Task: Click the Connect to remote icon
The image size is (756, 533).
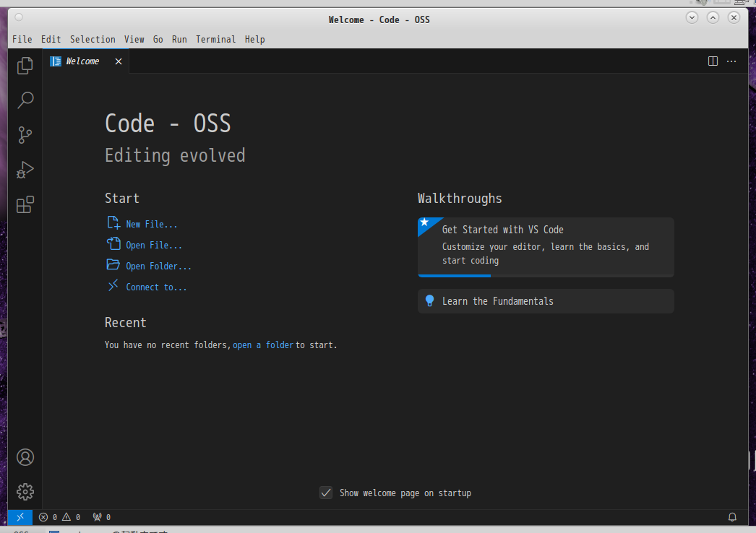Action: pyautogui.click(x=113, y=285)
